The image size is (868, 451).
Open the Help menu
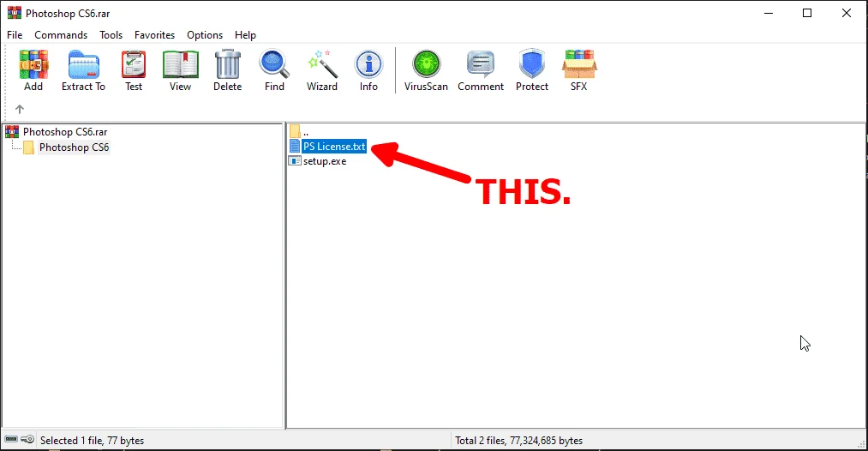pos(245,35)
